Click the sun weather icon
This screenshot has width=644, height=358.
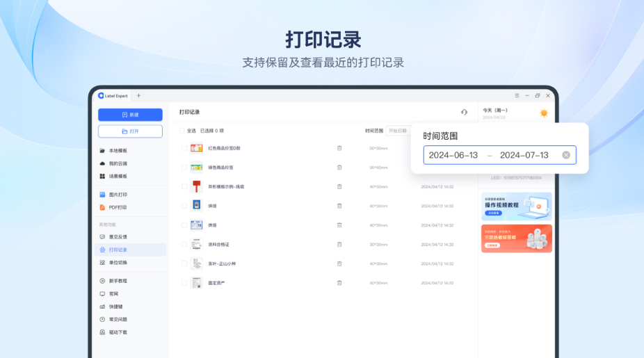pyautogui.click(x=544, y=113)
